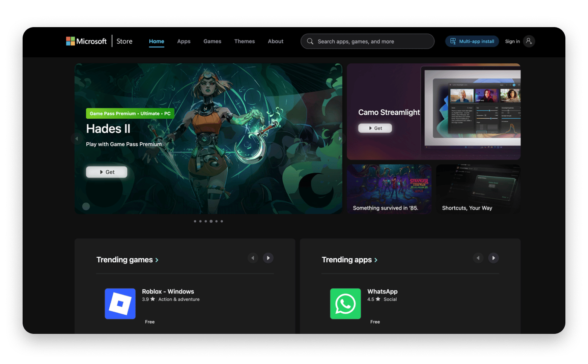
Task: Open the Trending games section link
Action: click(x=127, y=260)
